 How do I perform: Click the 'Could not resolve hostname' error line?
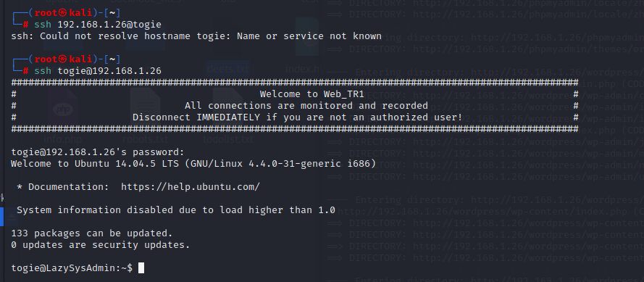196,36
